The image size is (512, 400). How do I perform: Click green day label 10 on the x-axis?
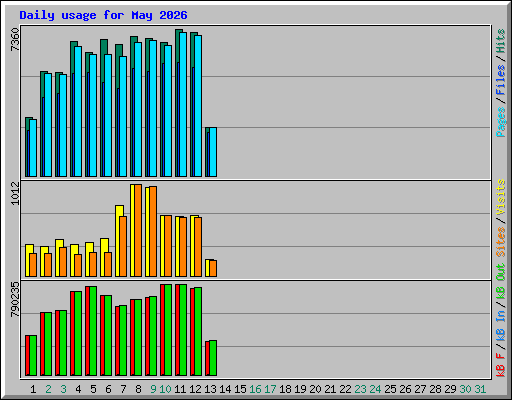pyautogui.click(x=165, y=389)
